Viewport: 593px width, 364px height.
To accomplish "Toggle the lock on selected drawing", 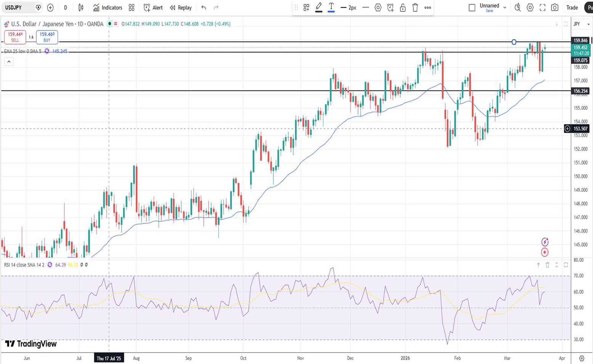I will coord(403,8).
